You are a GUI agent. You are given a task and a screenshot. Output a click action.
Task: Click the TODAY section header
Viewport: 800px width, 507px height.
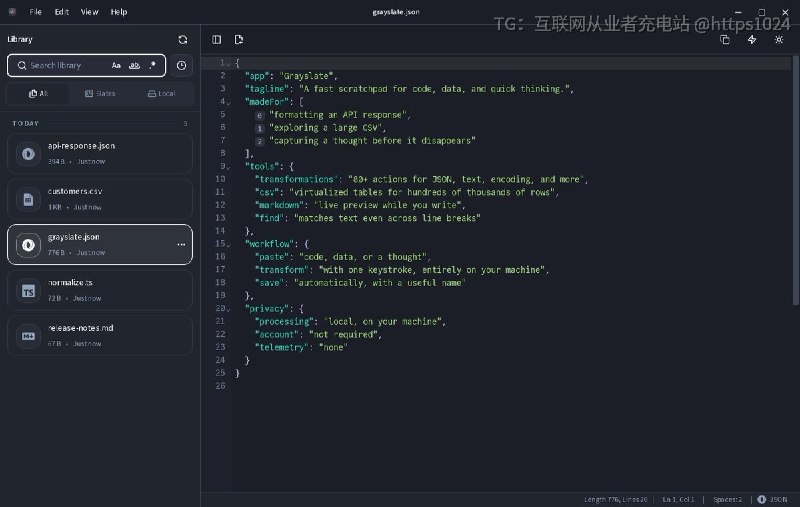26,123
